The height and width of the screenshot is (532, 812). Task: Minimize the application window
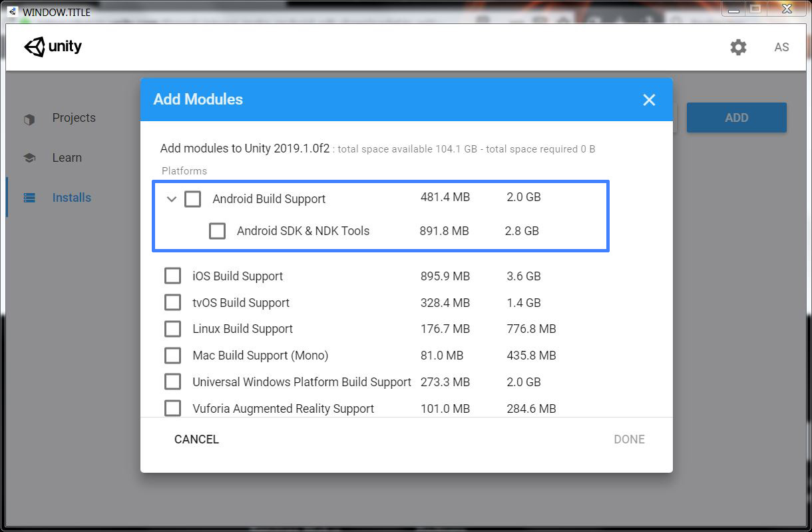click(734, 9)
